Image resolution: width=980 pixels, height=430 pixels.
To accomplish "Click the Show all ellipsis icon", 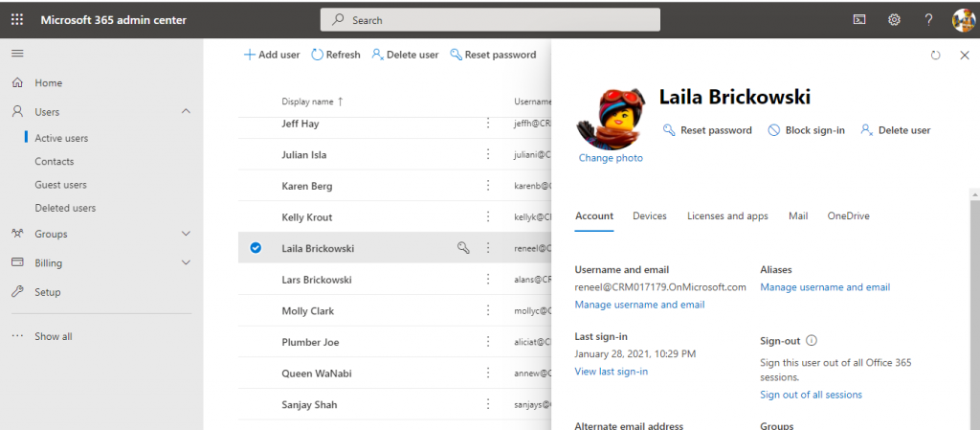I will click(x=17, y=336).
